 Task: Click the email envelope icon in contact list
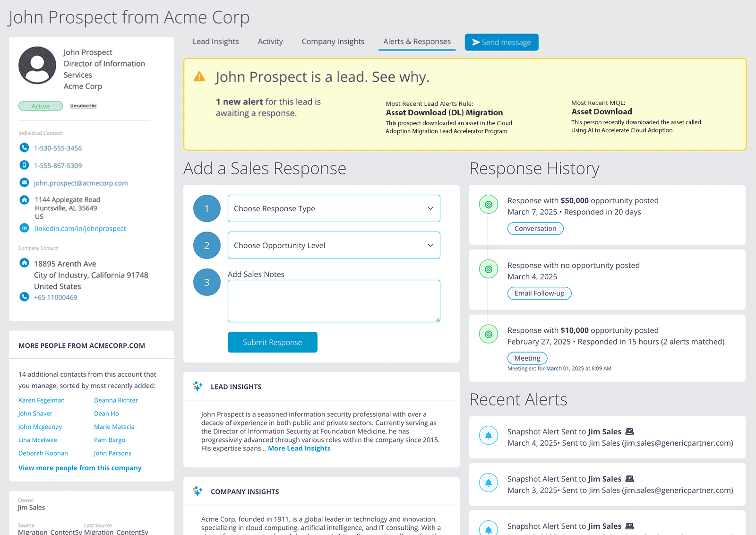coord(24,182)
